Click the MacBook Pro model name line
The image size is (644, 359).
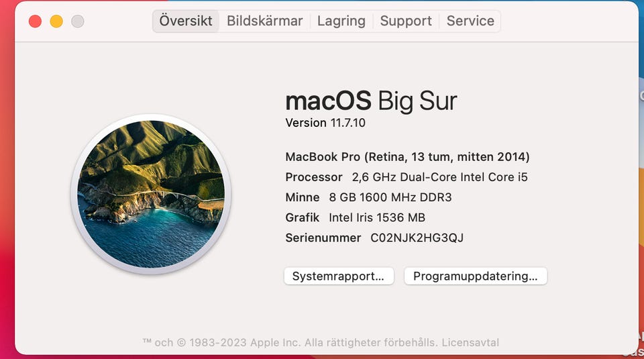[x=407, y=157]
